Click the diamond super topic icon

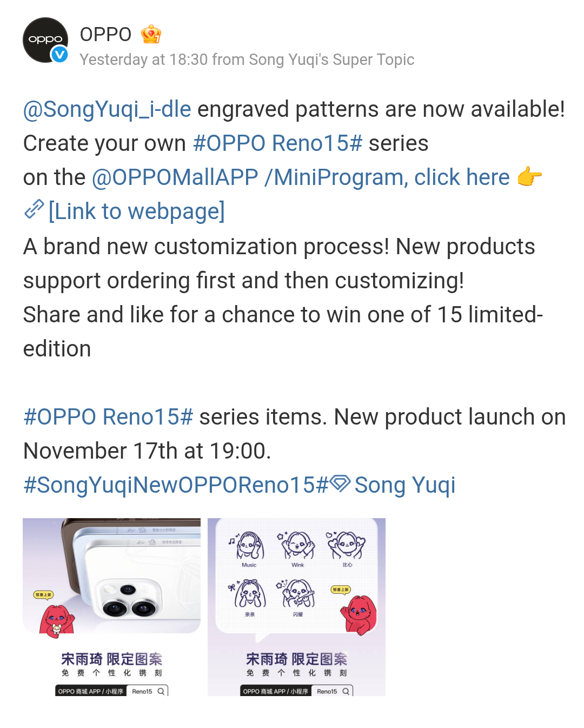pyautogui.click(x=340, y=484)
